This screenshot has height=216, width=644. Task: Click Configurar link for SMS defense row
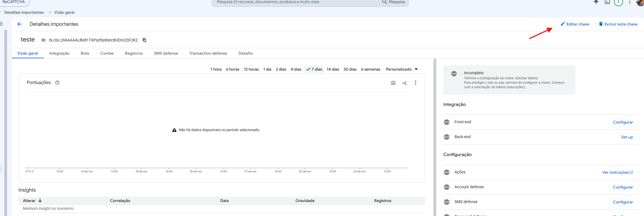[623, 202]
